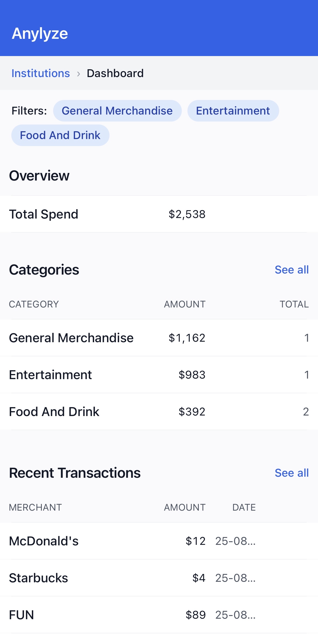This screenshot has height=644, width=318.
Task: Select the Entertainment category row
Action: tap(159, 375)
